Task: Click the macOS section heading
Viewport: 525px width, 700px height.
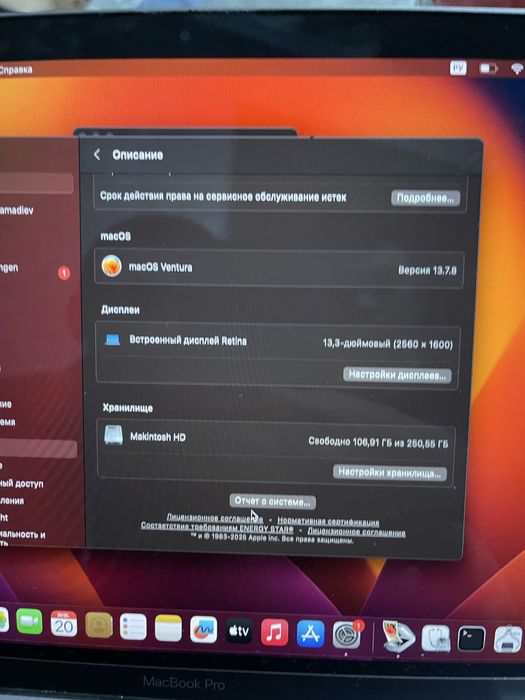Action: [116, 236]
